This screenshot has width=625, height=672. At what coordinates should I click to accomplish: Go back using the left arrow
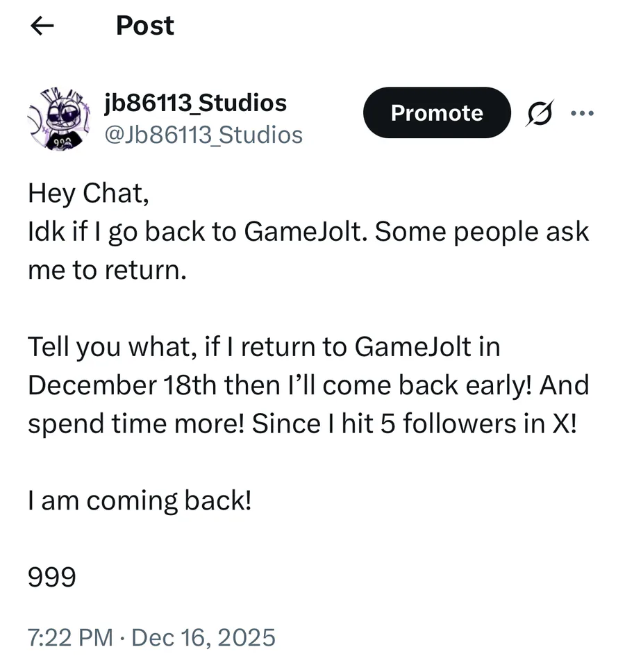tap(43, 26)
